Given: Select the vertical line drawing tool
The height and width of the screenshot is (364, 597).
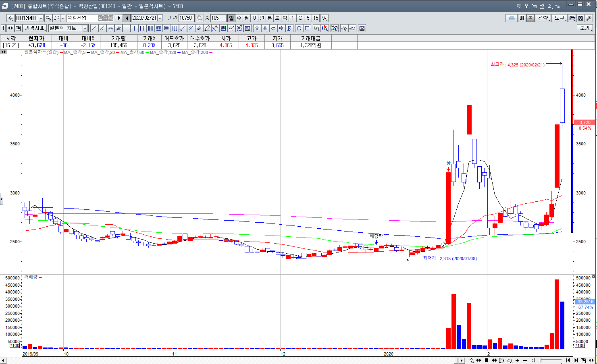Looking at the screenshot, I should pos(135,28).
